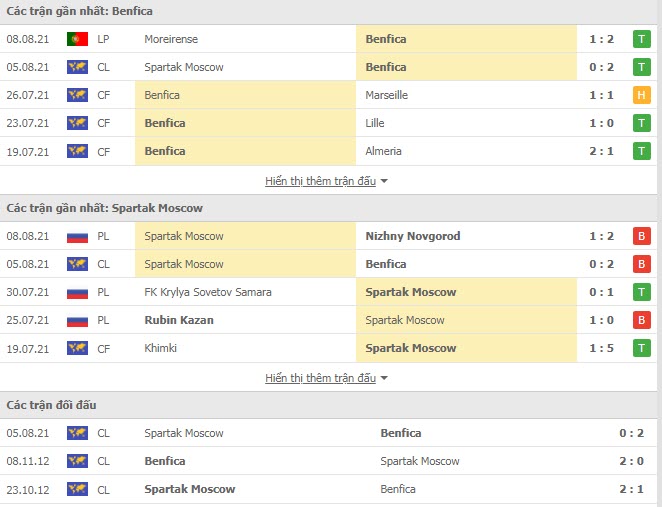Screen dimensions: 662x507
Task: Click the 2 : 0 score of 08.11.12 match
Action: [x=632, y=461]
